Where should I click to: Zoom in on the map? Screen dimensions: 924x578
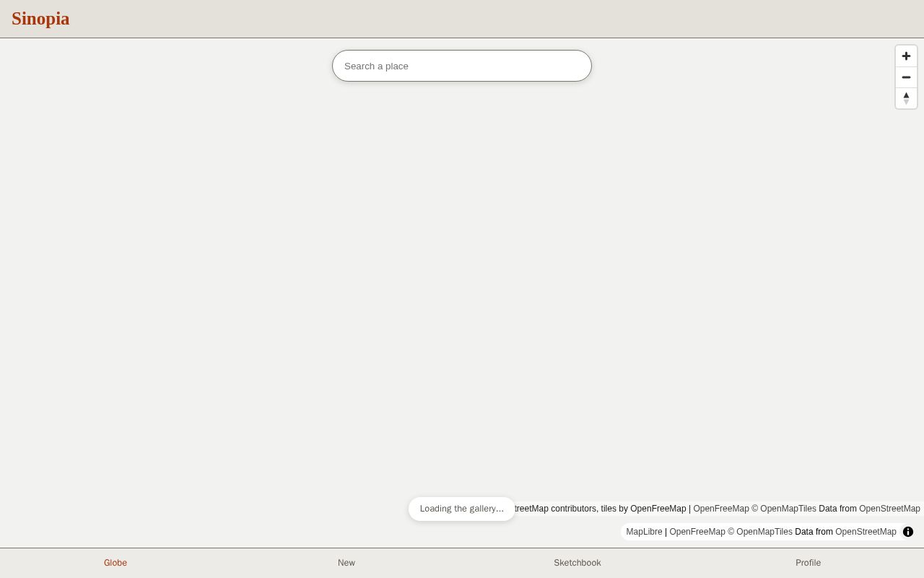906,56
